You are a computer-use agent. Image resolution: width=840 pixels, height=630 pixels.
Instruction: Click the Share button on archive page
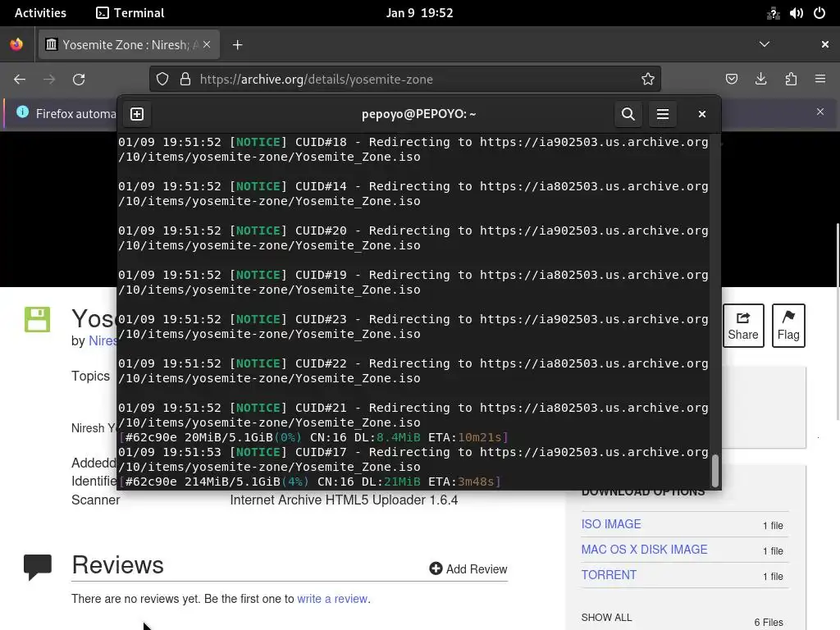click(743, 326)
